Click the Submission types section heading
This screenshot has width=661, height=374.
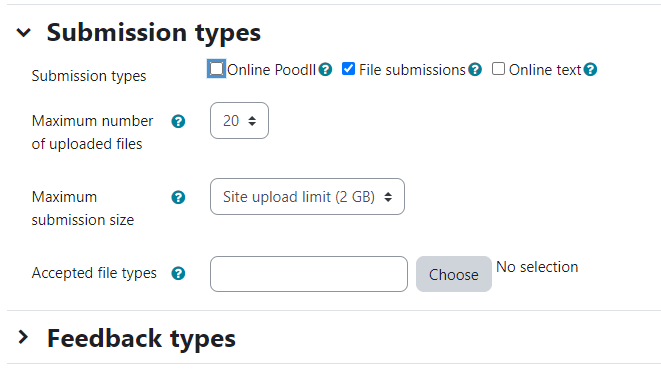pos(153,33)
